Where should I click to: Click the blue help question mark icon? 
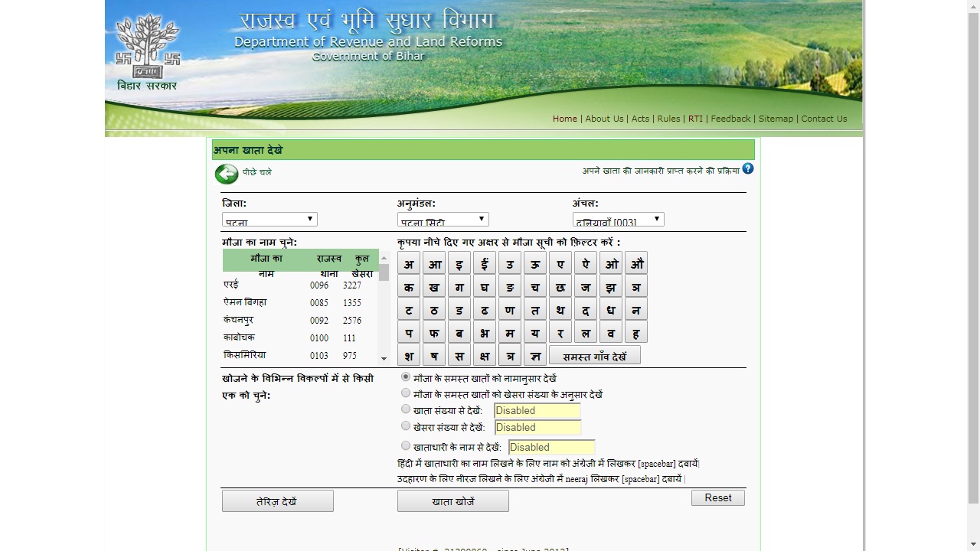pos(748,169)
